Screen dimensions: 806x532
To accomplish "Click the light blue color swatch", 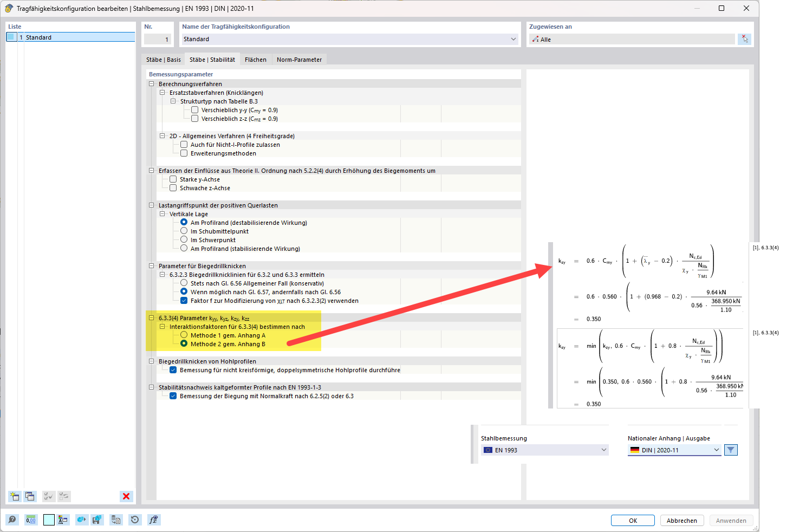I will (x=49, y=520).
